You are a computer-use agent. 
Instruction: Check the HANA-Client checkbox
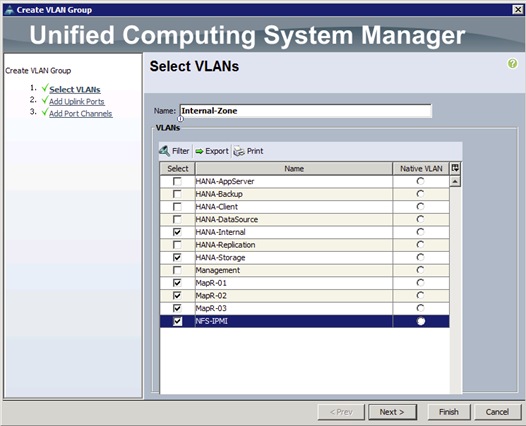click(x=177, y=207)
